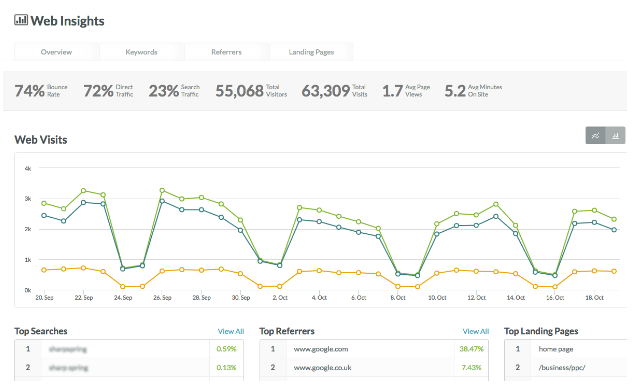The image size is (635, 388).
Task: Click the orange line point at 20. Sep
Action: (44, 270)
